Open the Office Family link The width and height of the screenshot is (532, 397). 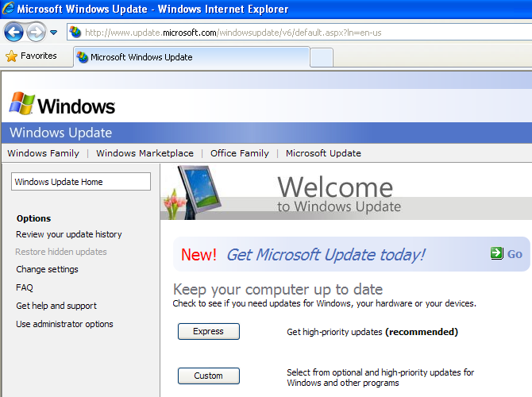click(240, 153)
